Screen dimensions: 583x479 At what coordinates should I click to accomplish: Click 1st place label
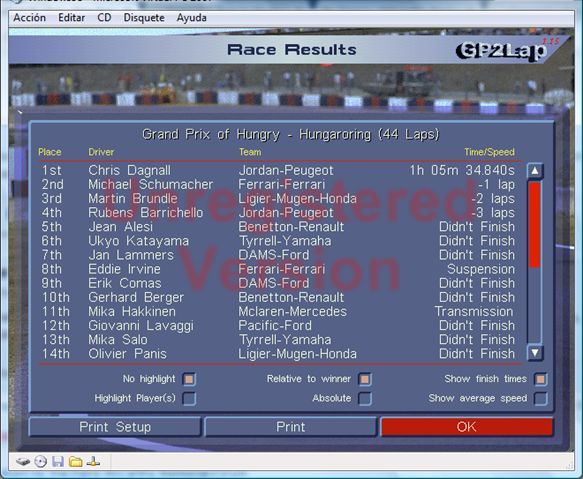click(51, 170)
